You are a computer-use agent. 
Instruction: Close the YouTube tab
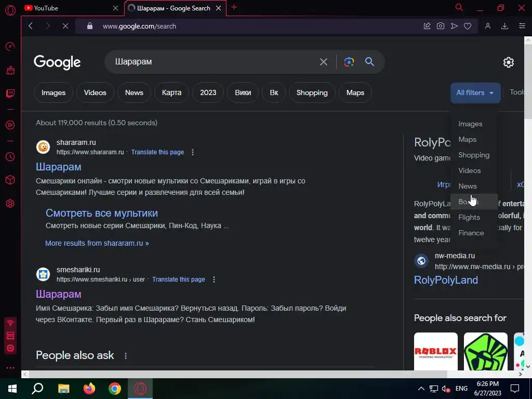click(115, 8)
